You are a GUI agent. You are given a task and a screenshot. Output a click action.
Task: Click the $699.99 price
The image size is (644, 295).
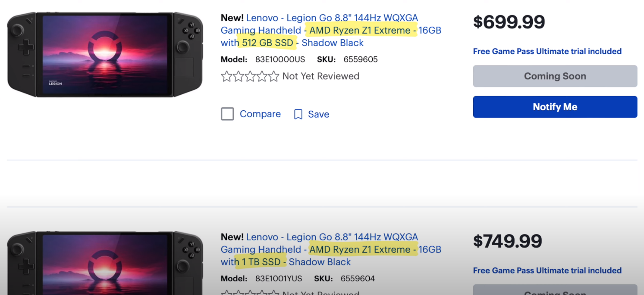coord(509,22)
